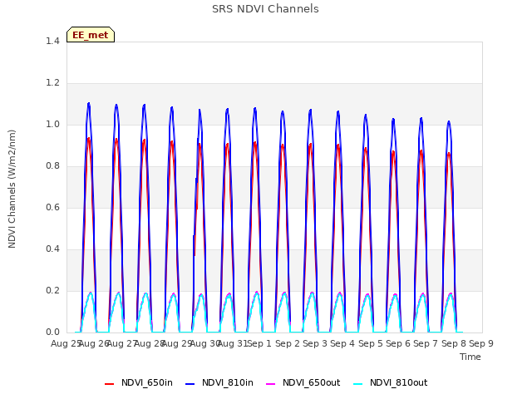Click the Sep 9 x-axis date label
Viewport: 532px width, 399px height.
pos(481,343)
